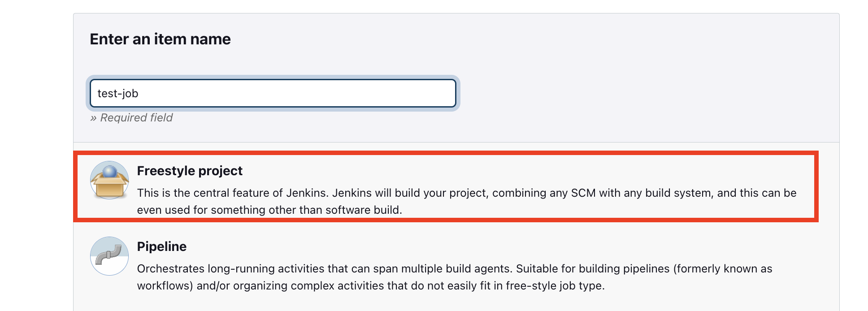Choose the Freestyle project item type row
This screenshot has width=868, height=311.
tap(446, 187)
